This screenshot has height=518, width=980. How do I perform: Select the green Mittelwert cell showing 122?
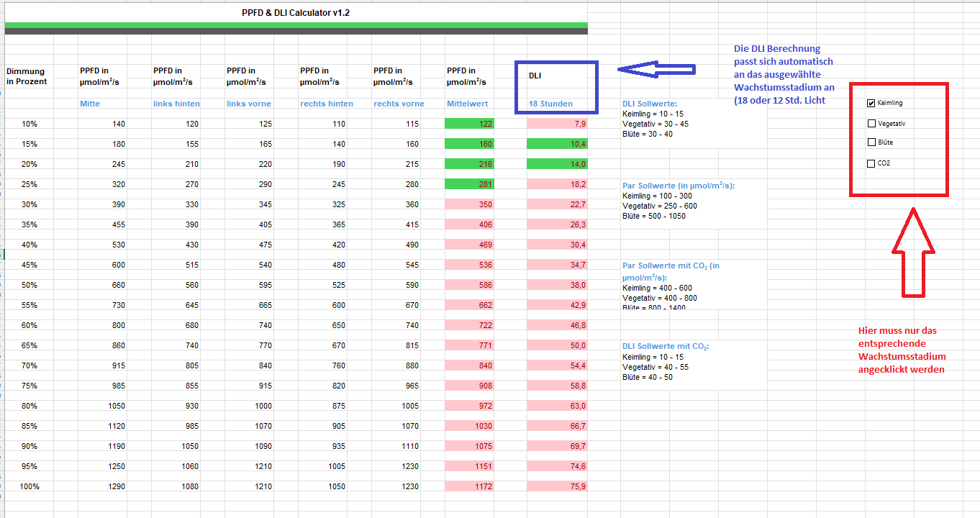point(470,124)
